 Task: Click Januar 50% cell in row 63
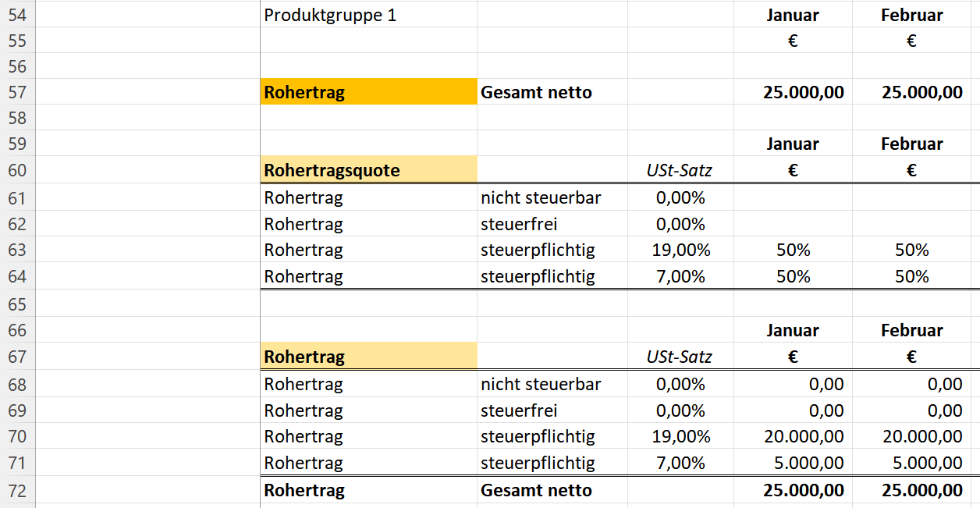793,250
